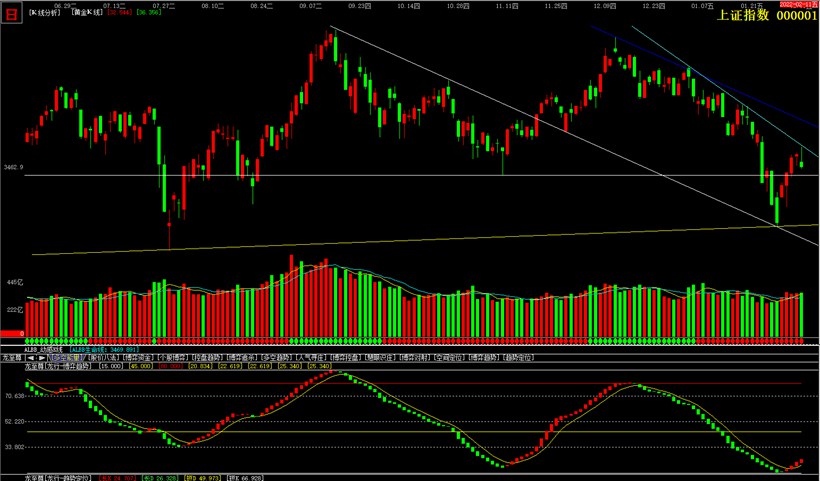Click the 15.000 indicator parameter
This screenshot has width=820, height=481.
pyautogui.click(x=109, y=367)
